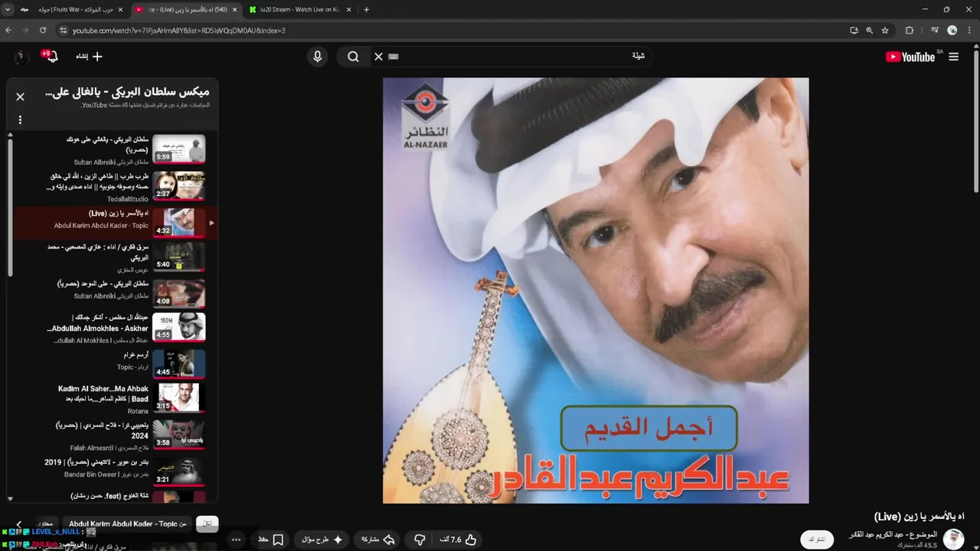Image resolution: width=980 pixels, height=551 pixels.
Task: Open the user account avatar menu
Action: click(x=21, y=57)
